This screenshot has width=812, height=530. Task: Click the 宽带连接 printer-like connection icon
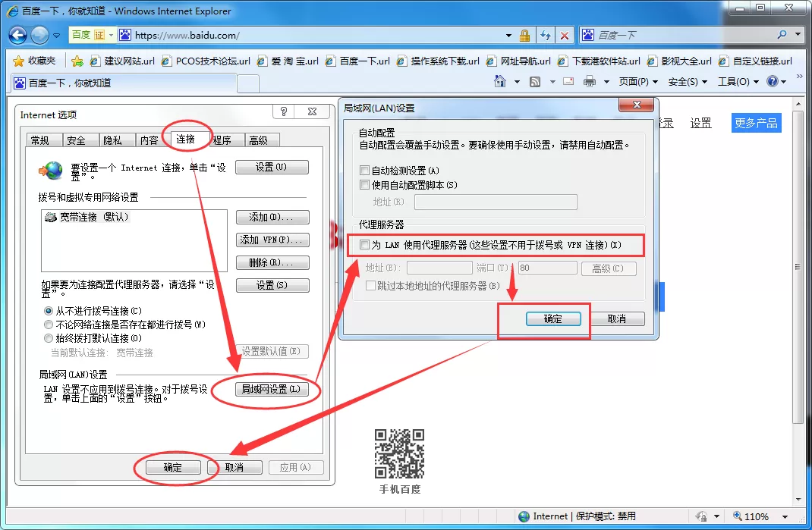[x=50, y=217]
